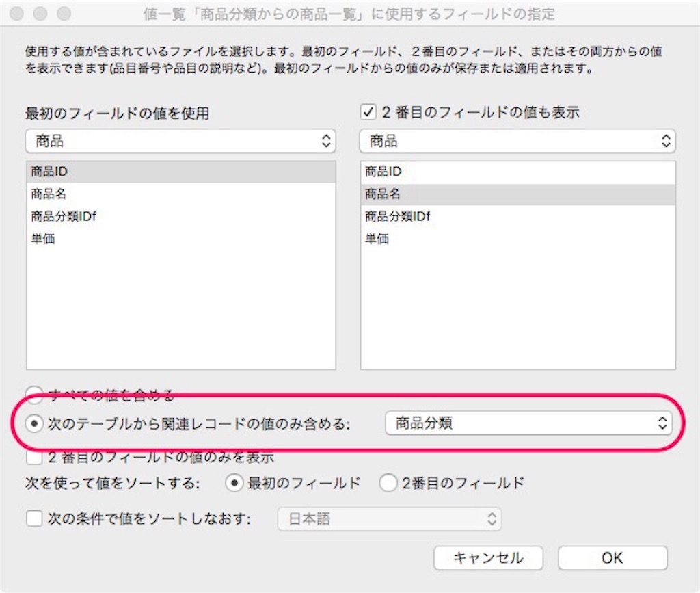Select 商品名 in the second field list
700x593 pixels.
tap(518, 194)
